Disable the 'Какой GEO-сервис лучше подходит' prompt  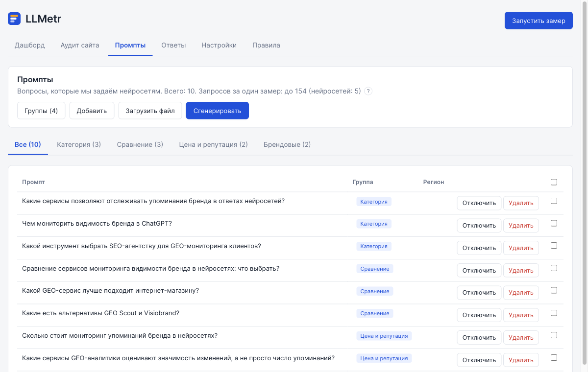point(479,293)
